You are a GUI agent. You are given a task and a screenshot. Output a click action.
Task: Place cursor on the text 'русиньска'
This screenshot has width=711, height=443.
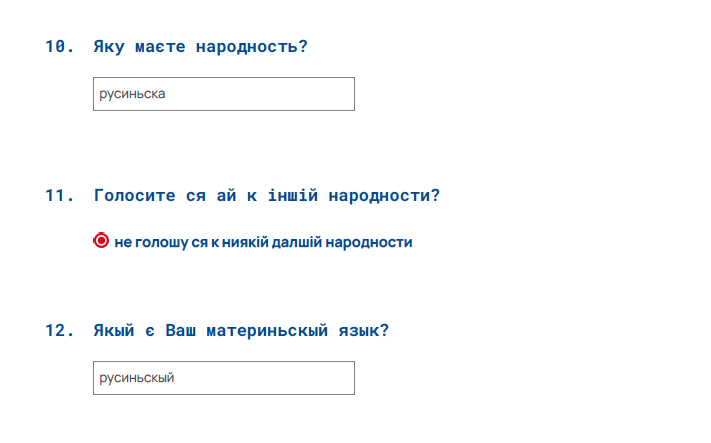click(x=132, y=94)
